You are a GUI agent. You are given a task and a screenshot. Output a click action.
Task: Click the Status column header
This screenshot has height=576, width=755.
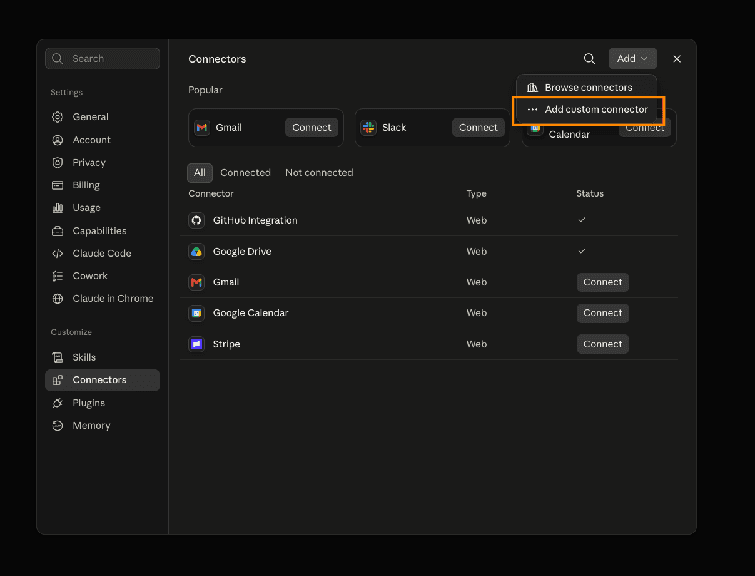click(x=590, y=194)
